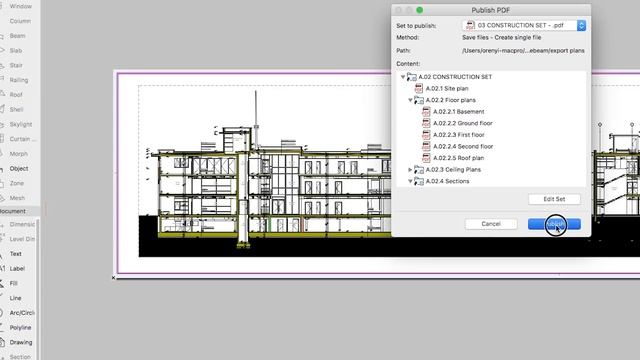The height and width of the screenshot is (360, 640).
Task: Select A.02.2.2 Ground floor item
Action: coord(462,123)
